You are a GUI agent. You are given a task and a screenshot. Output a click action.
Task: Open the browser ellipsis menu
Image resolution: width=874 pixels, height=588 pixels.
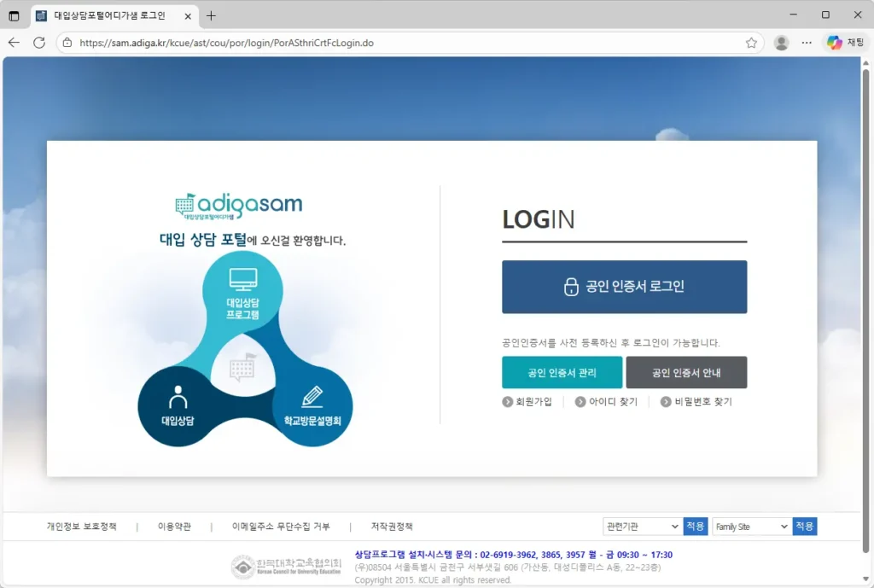(806, 42)
